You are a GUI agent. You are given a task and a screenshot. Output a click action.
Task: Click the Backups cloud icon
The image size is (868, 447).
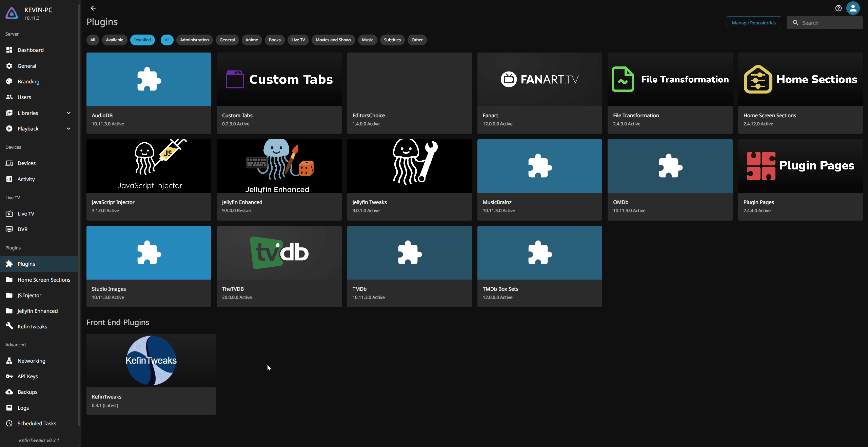(x=9, y=392)
